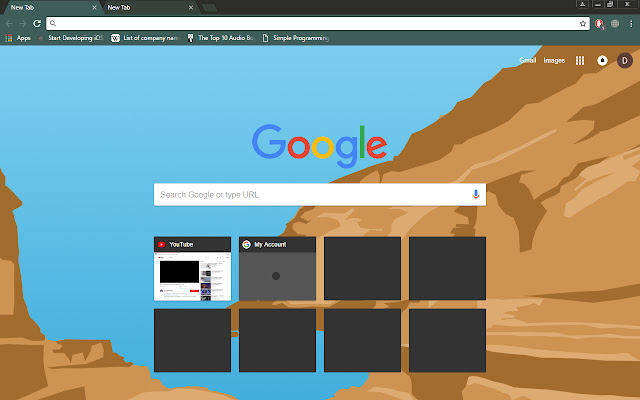Click the browser back arrow
The width and height of the screenshot is (640, 400).
point(9,24)
